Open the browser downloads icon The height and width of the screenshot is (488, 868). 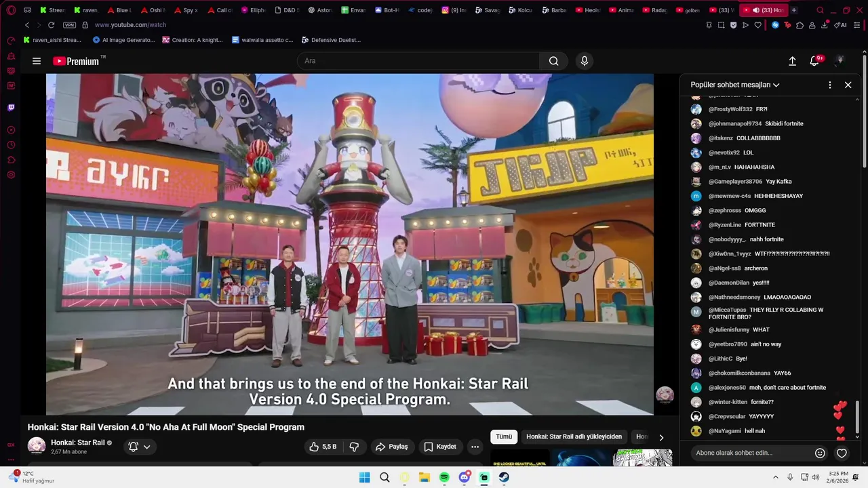[x=825, y=25]
